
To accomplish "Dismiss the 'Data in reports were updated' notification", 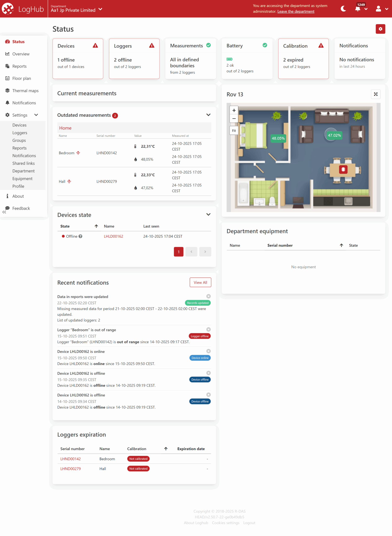I will (x=208, y=296).
